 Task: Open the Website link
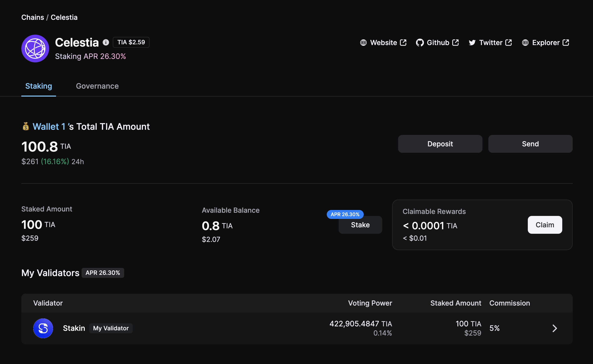pos(383,43)
